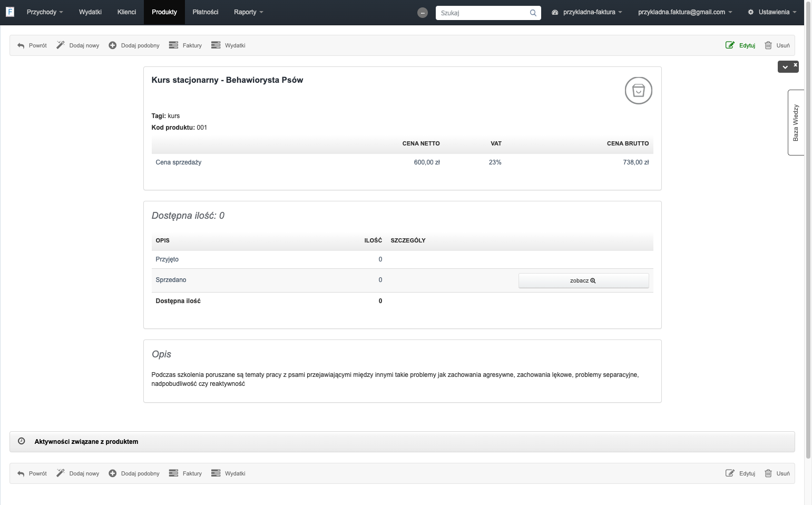This screenshot has width=812, height=505.
Task: Collapse the dark widget using its chevron
Action: coord(785,67)
